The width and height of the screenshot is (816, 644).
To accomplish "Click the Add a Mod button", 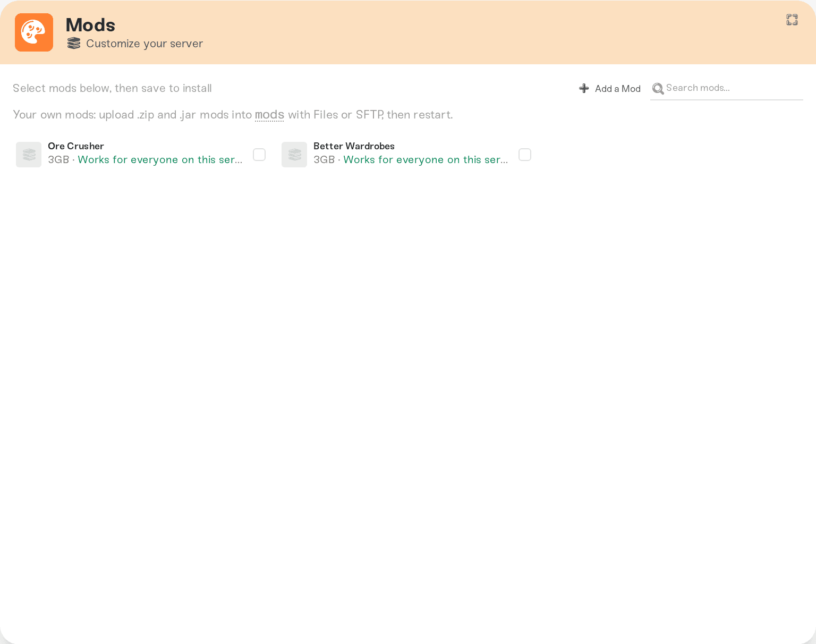I will point(610,89).
